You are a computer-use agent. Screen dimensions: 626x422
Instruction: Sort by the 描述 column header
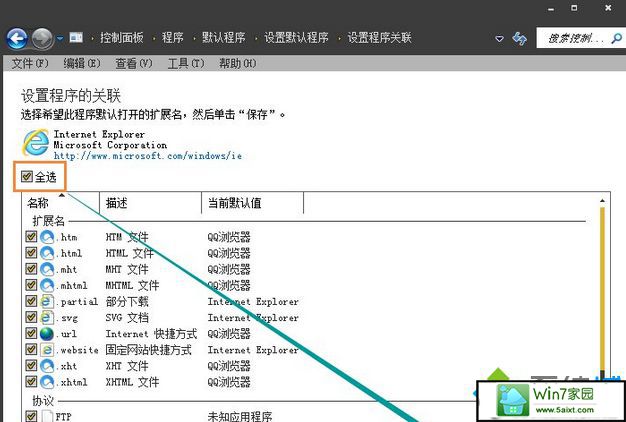(151, 203)
